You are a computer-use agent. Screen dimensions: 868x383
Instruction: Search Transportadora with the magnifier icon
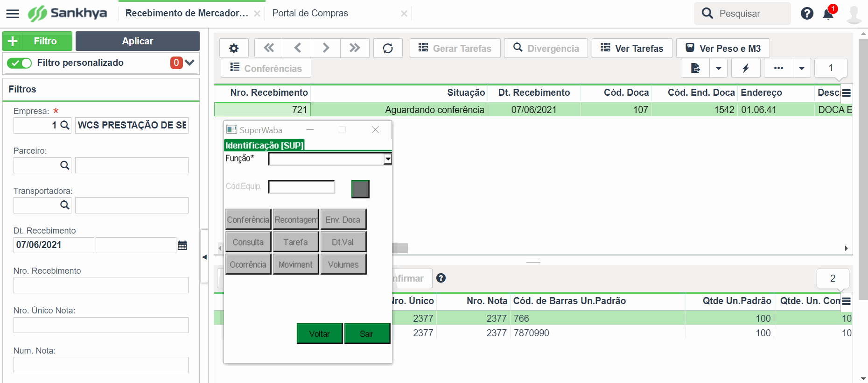(x=65, y=205)
